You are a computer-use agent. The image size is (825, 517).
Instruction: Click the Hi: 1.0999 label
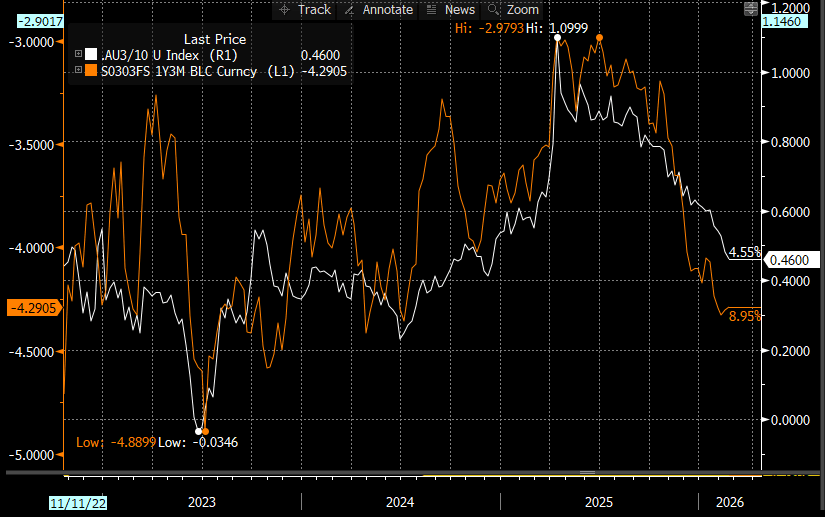pos(557,28)
